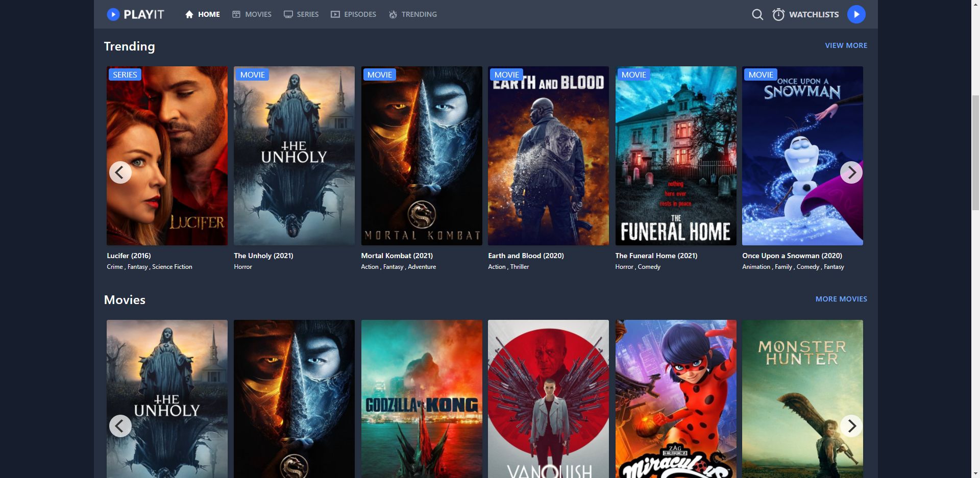Open The Funeral Home poster

(676, 156)
